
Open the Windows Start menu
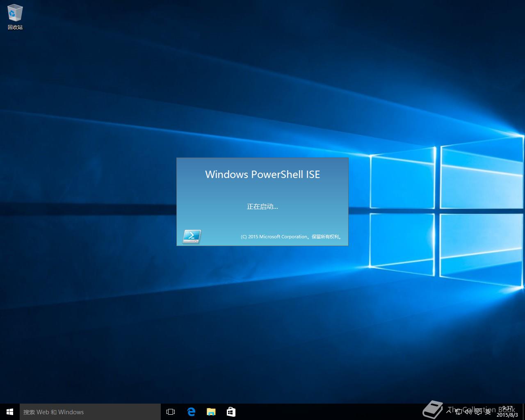point(10,412)
